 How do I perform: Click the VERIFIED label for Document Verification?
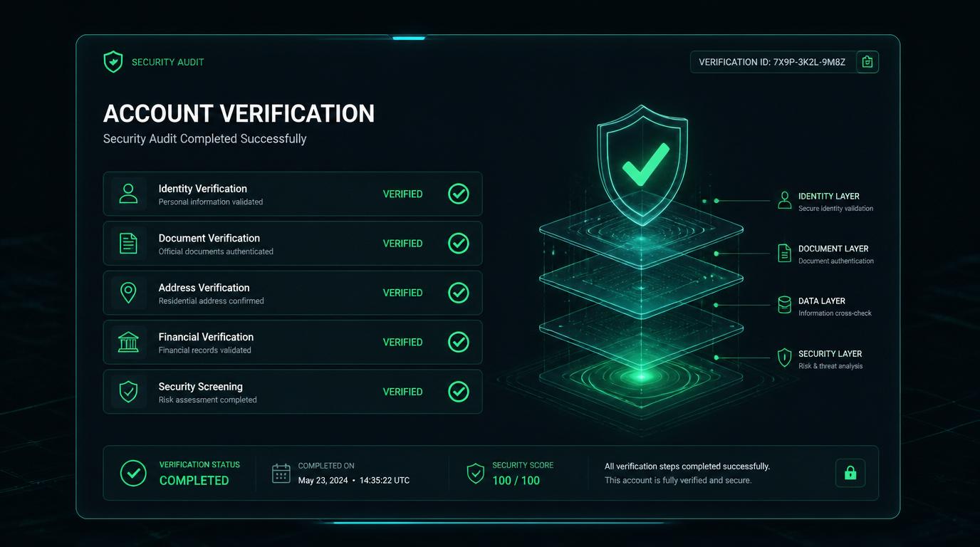pyautogui.click(x=402, y=244)
